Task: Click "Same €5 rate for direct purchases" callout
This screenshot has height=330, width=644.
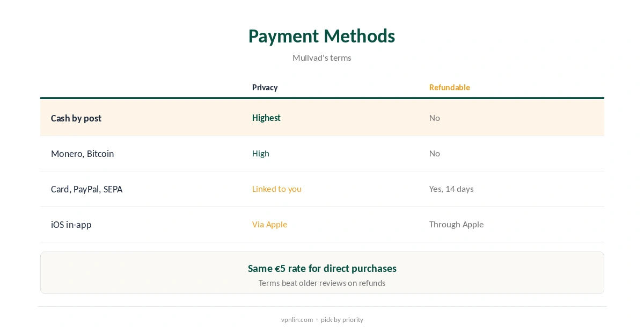Action: click(322, 268)
